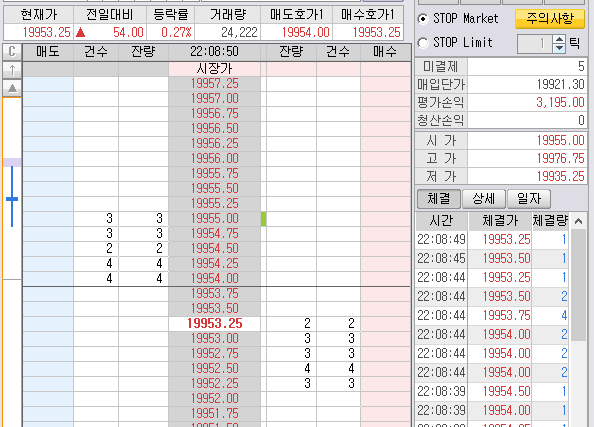Click the 체결가 column header
The width and height of the screenshot is (594, 427).
click(500, 221)
